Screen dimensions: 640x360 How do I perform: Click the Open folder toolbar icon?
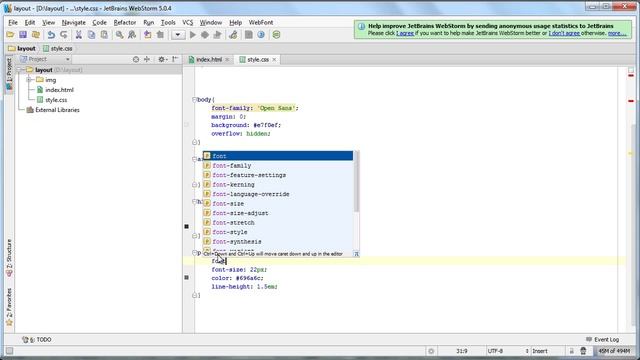(10, 35)
